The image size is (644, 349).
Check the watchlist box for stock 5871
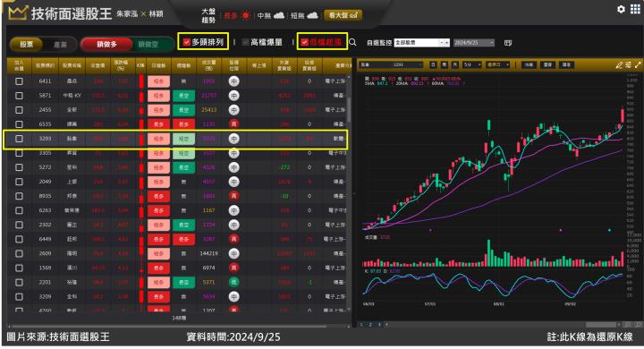click(x=19, y=96)
